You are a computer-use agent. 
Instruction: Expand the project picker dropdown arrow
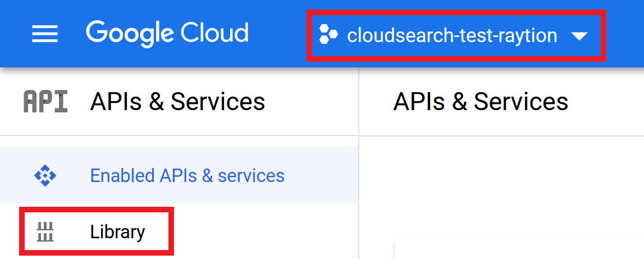tap(579, 37)
